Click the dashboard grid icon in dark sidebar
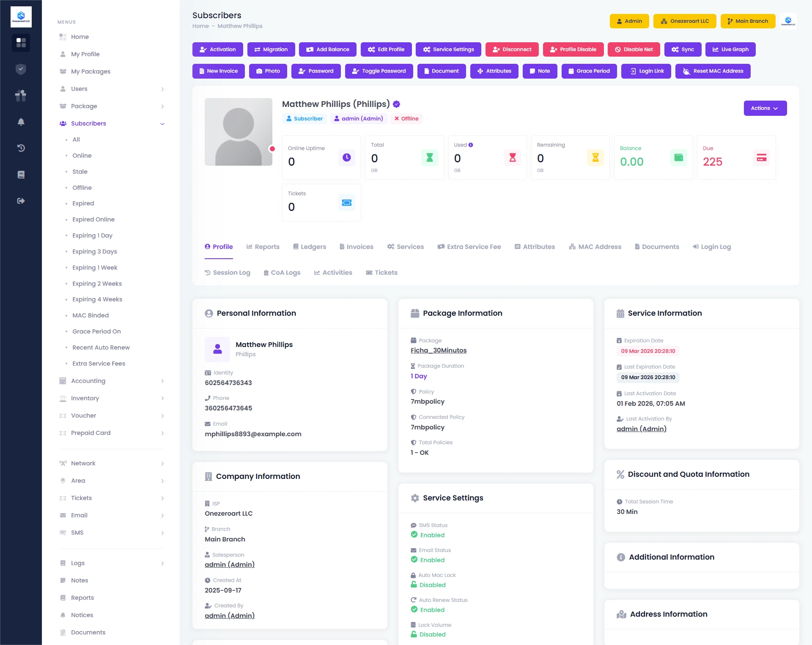 21,43
